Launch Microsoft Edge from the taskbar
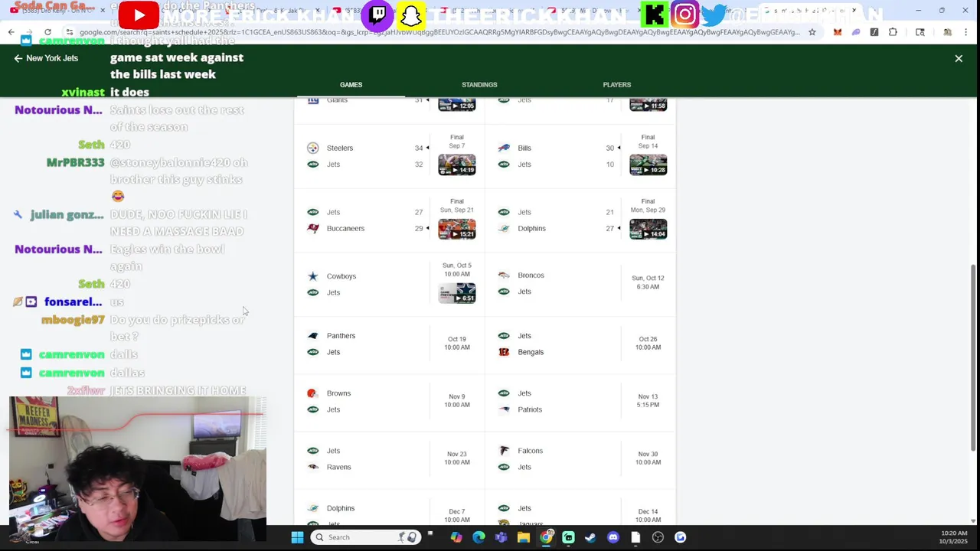This screenshot has height=551, width=980. (479, 537)
